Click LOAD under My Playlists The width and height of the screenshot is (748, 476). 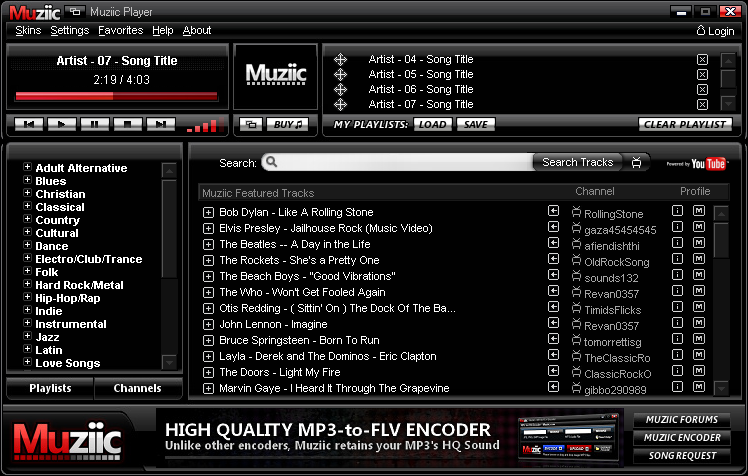tap(432, 124)
